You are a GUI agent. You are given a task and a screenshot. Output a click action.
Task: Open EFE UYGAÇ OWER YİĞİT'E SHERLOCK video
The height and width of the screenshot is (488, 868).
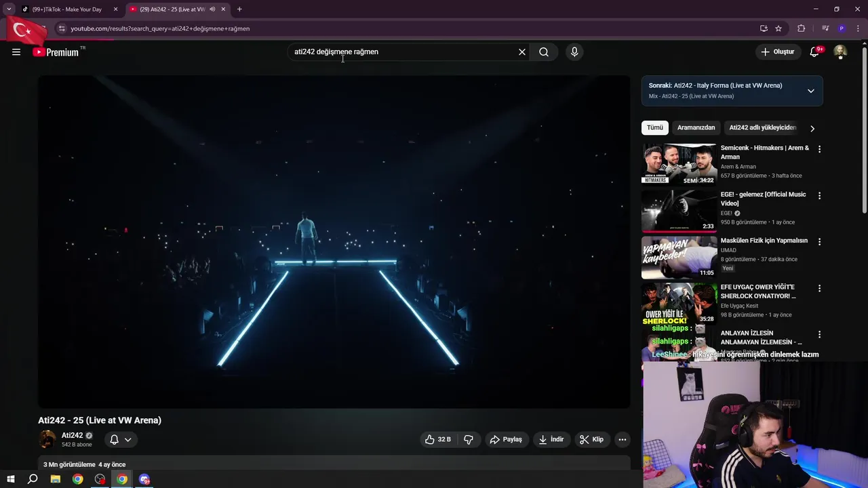point(758,291)
